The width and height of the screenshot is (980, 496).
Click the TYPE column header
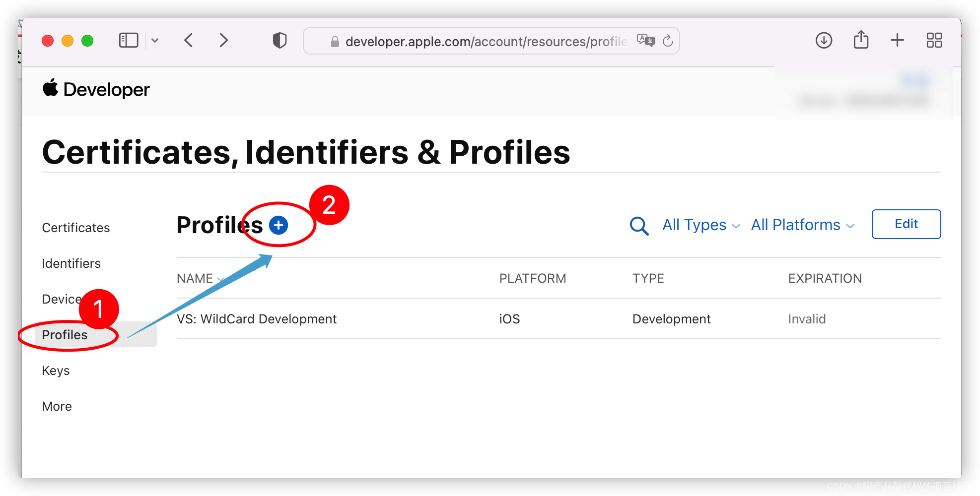pyautogui.click(x=648, y=278)
